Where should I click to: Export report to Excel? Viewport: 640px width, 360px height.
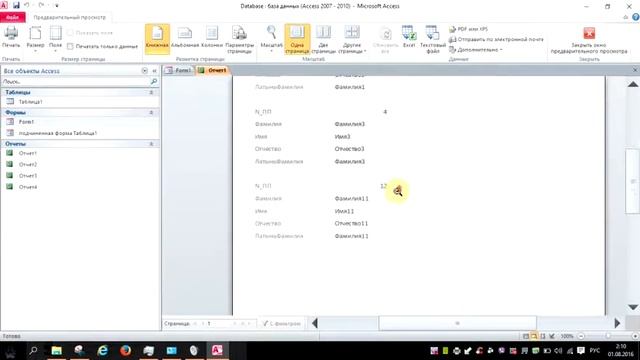click(x=409, y=37)
